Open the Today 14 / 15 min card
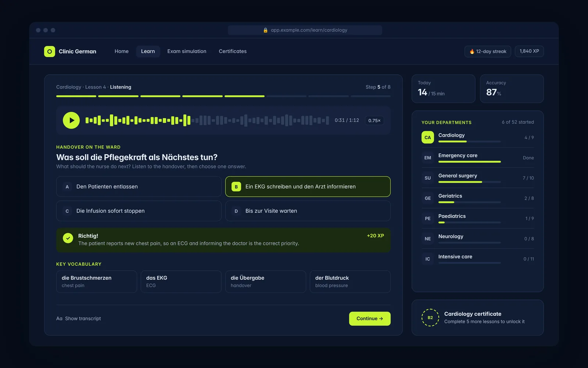This screenshot has height=368, width=588. point(444,89)
